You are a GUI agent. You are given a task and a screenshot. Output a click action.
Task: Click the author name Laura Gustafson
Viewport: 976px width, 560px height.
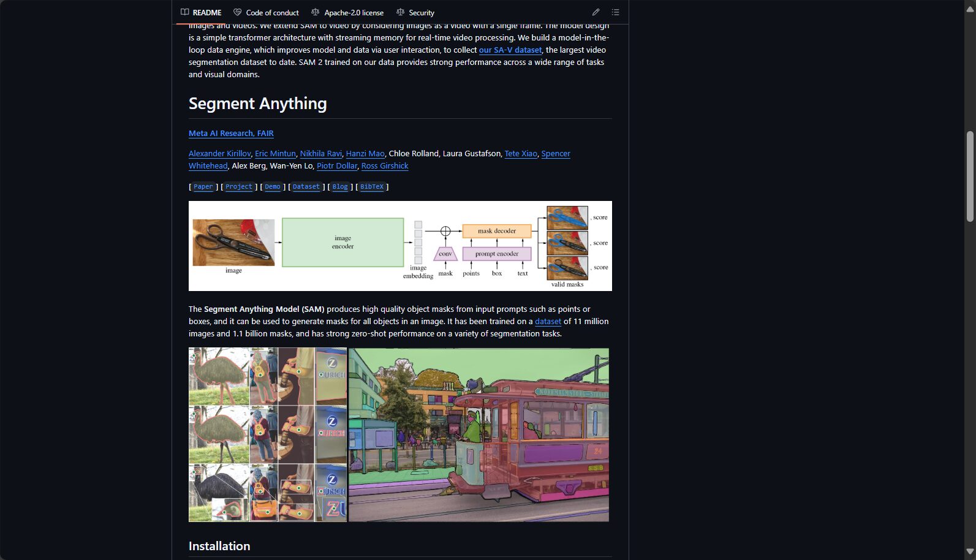(472, 154)
